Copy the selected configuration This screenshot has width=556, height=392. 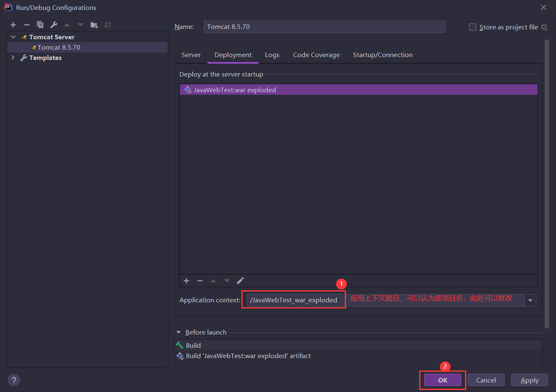pos(40,25)
